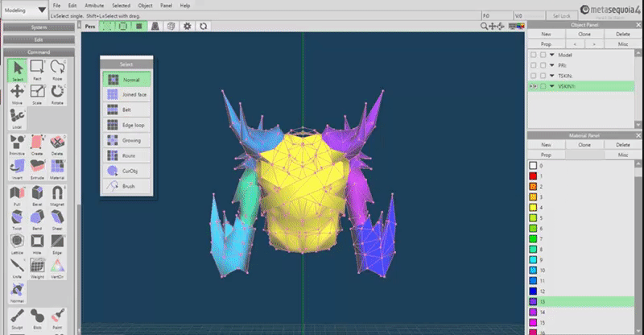Open the Primitive creation tool
The height and width of the screenshot is (335, 644).
pos(17,145)
